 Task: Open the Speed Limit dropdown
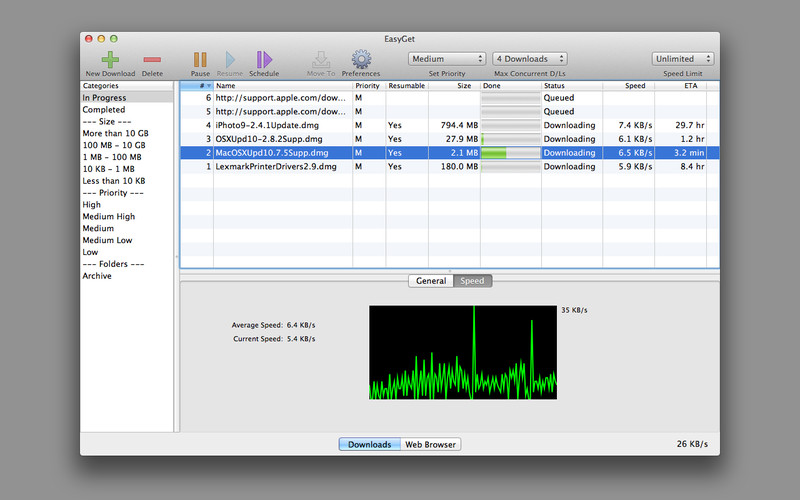point(683,59)
